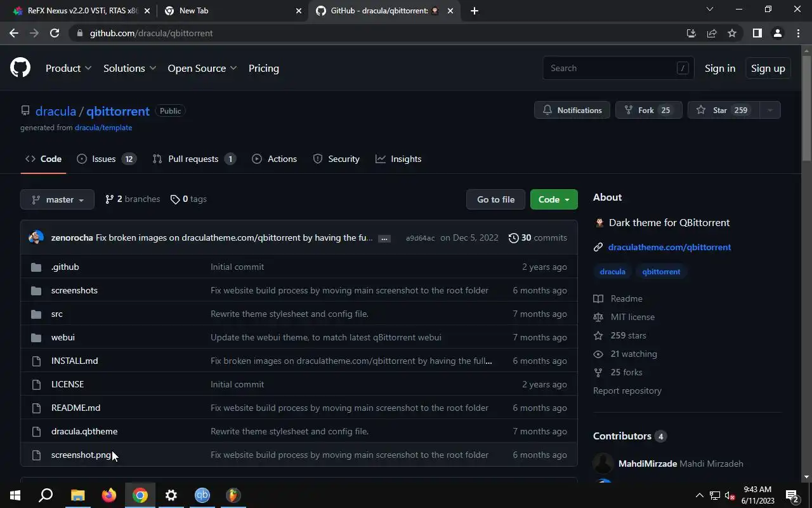This screenshot has width=812, height=508.
Task: Click the muted volume tray icon
Action: tap(730, 495)
